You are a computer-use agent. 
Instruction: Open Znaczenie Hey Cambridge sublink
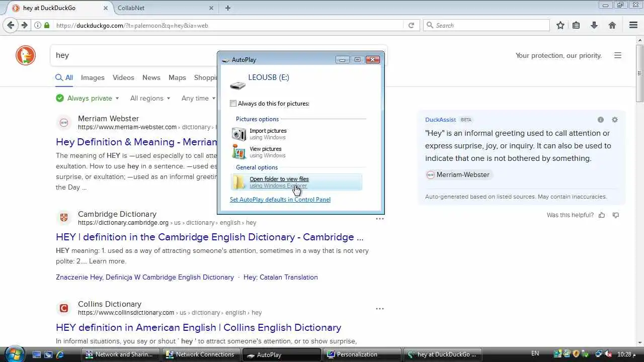point(145,277)
